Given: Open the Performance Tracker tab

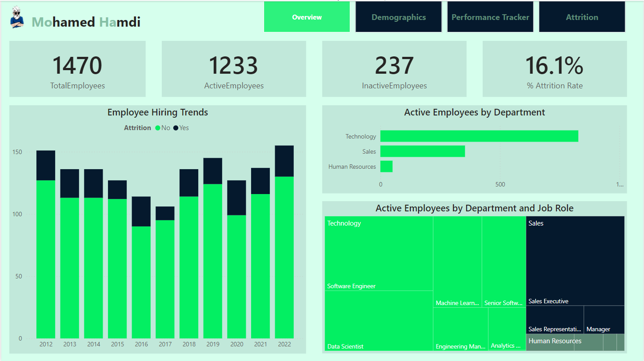Looking at the screenshot, I should pyautogui.click(x=490, y=17).
